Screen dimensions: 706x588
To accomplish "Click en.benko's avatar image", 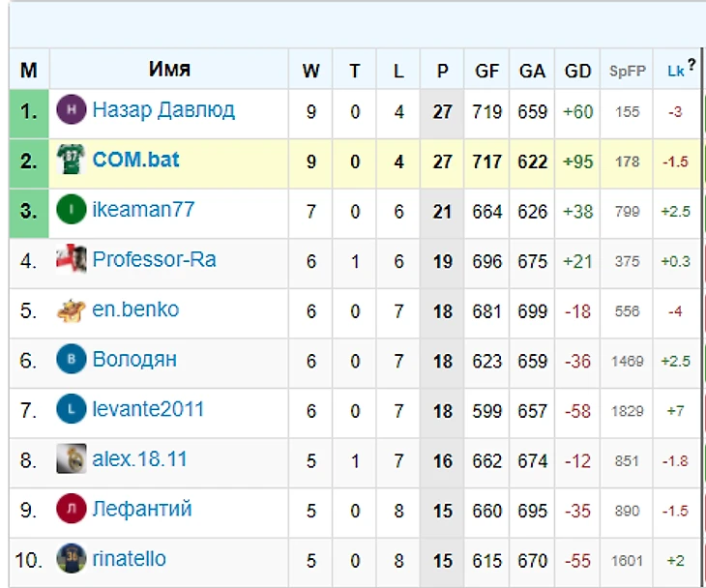I will [71, 310].
